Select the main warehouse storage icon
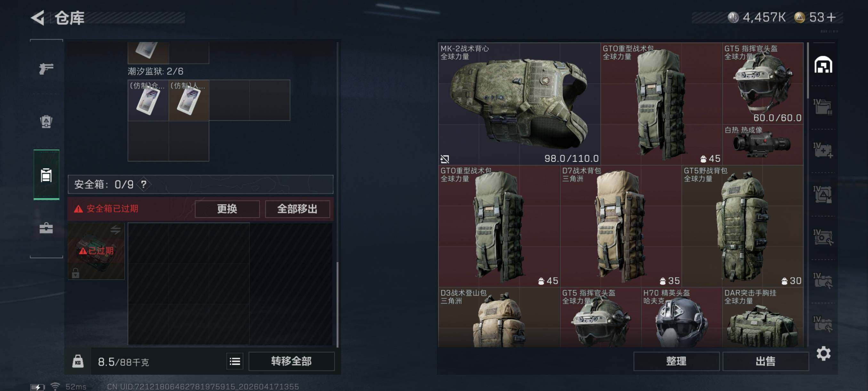The width and height of the screenshot is (868, 391). click(x=823, y=65)
